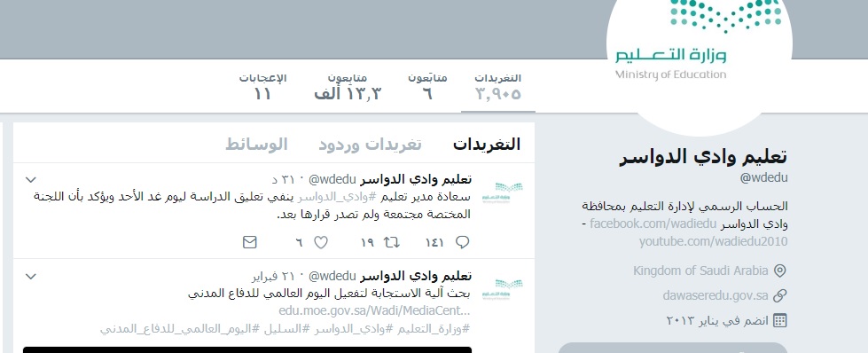868x353 pixels.
Task: Click the انضم في يناير ٢٠١٣ join date text
Action: (717, 320)
